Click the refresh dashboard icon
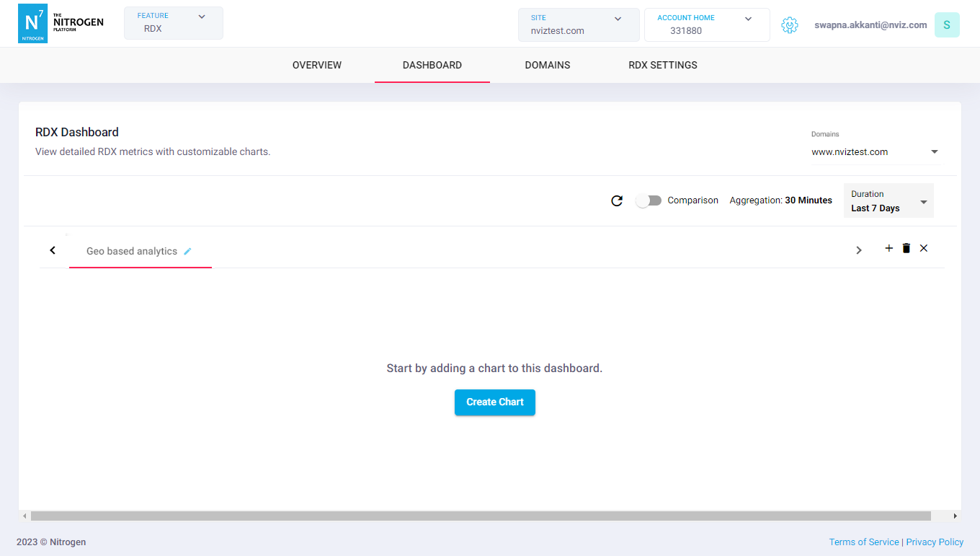The height and width of the screenshot is (556, 980). (617, 200)
